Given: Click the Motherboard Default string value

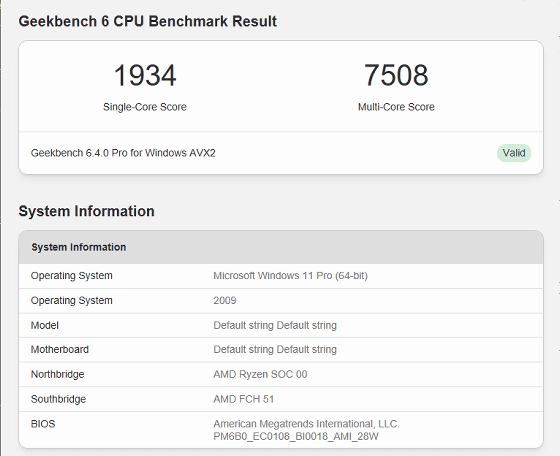Looking at the screenshot, I should [275, 349].
